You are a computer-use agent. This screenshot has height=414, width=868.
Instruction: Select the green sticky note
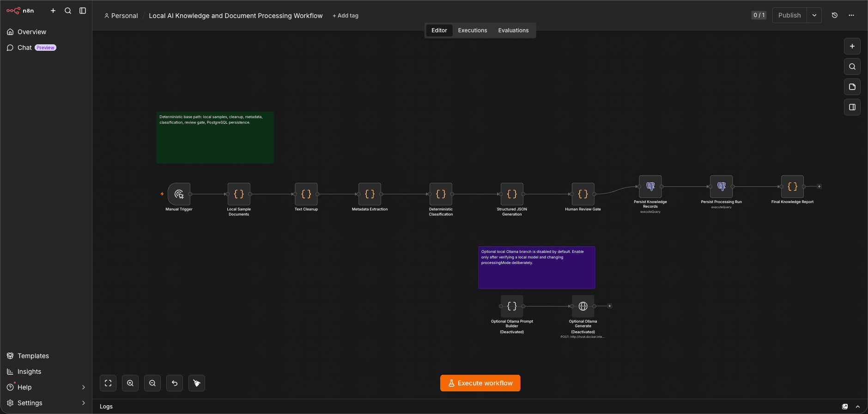[x=215, y=138]
